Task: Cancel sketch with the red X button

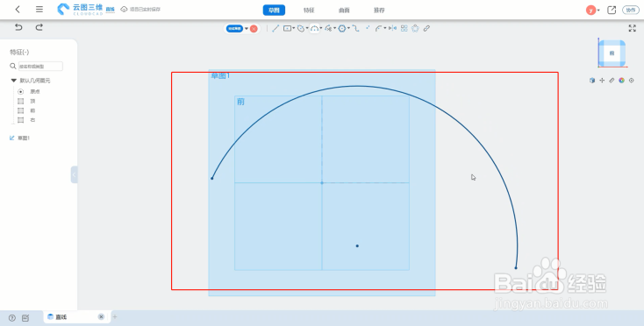Action: pos(254,29)
